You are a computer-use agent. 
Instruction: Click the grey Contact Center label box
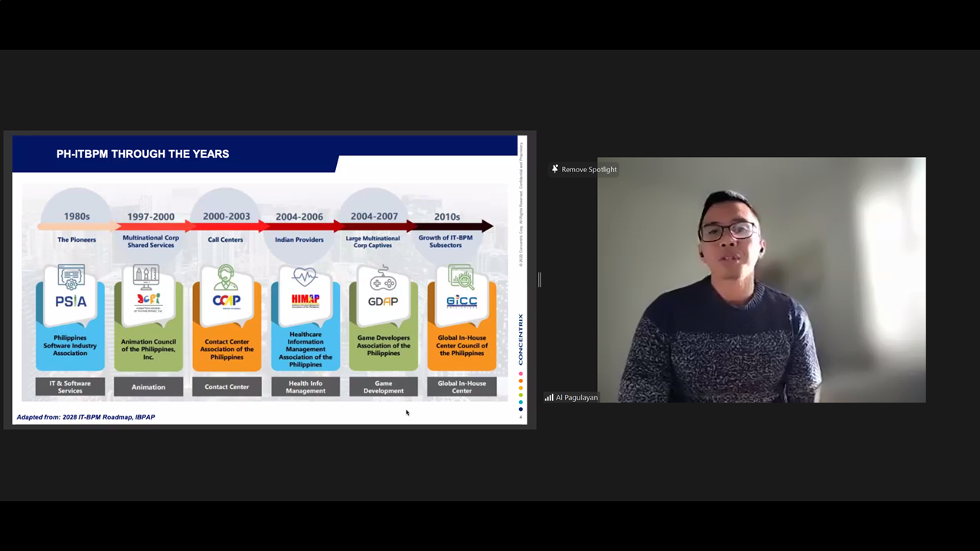[227, 386]
